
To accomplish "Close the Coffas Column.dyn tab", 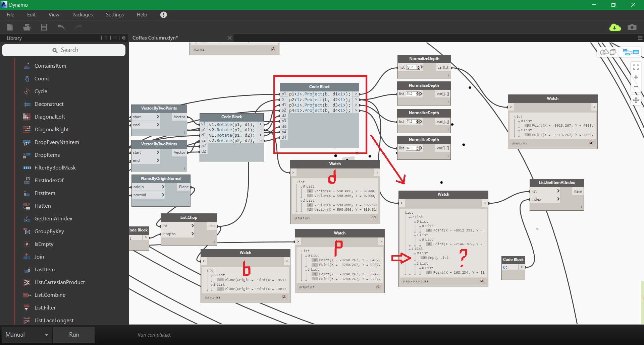I will (x=230, y=38).
